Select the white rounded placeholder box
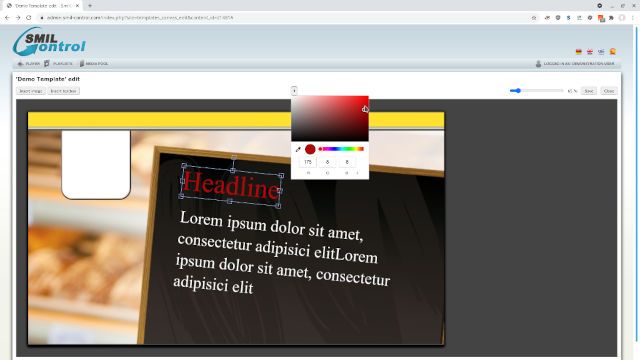This screenshot has width=640, height=360. pyautogui.click(x=96, y=164)
